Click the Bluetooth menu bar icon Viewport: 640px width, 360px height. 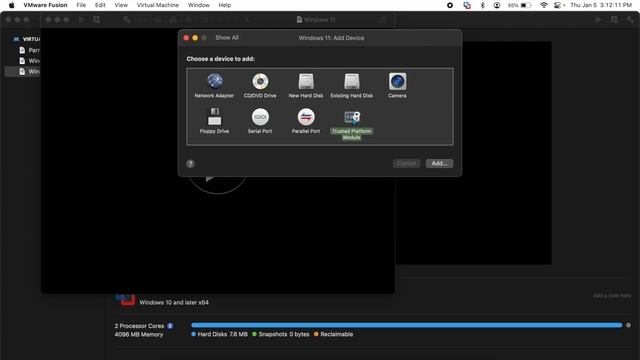tap(482, 5)
